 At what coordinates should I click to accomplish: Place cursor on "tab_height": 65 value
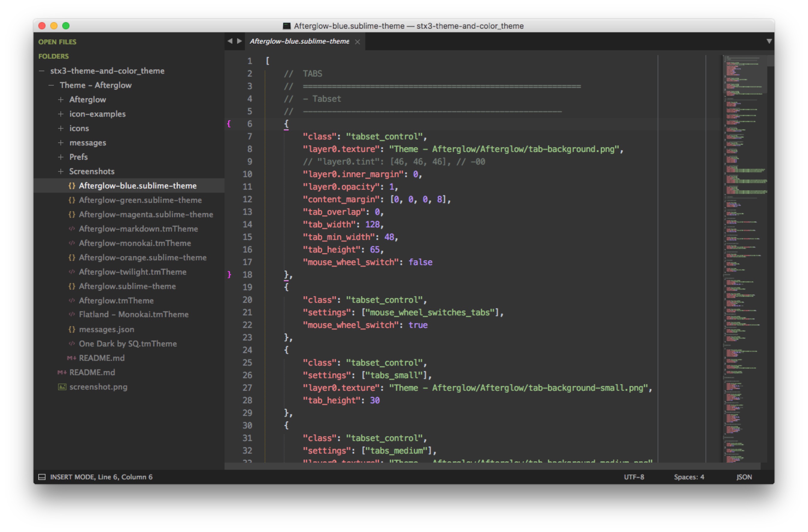(x=375, y=250)
